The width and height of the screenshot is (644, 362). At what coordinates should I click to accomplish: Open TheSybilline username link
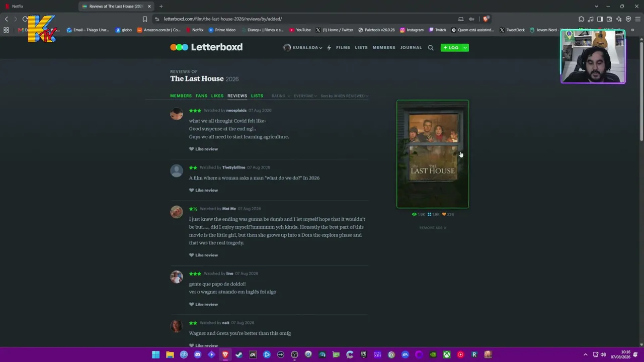pos(234,167)
